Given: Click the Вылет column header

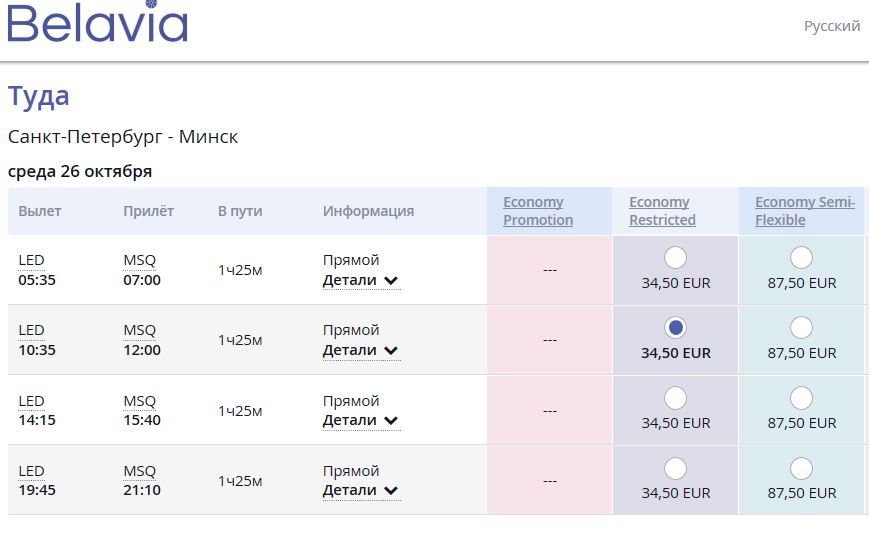Looking at the screenshot, I should tap(40, 211).
